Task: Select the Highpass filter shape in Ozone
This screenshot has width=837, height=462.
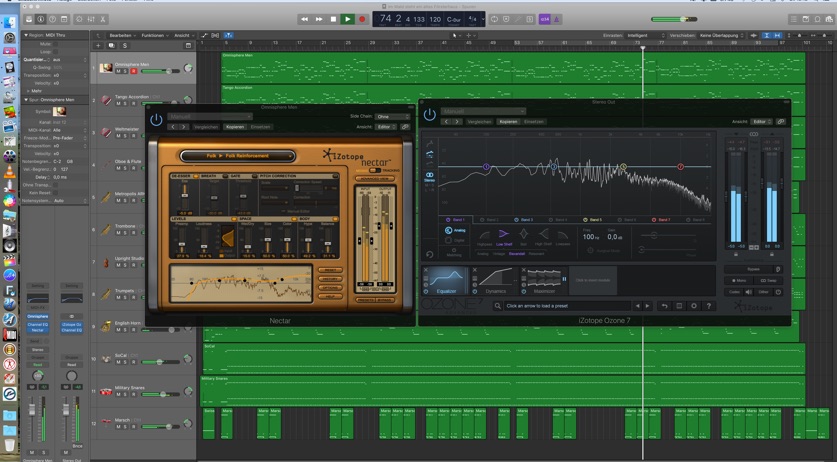Action: point(484,237)
